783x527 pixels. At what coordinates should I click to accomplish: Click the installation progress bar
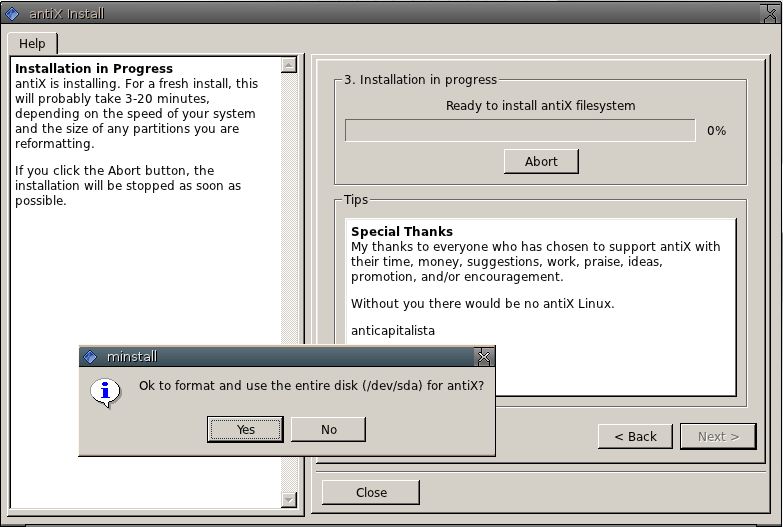[520, 130]
